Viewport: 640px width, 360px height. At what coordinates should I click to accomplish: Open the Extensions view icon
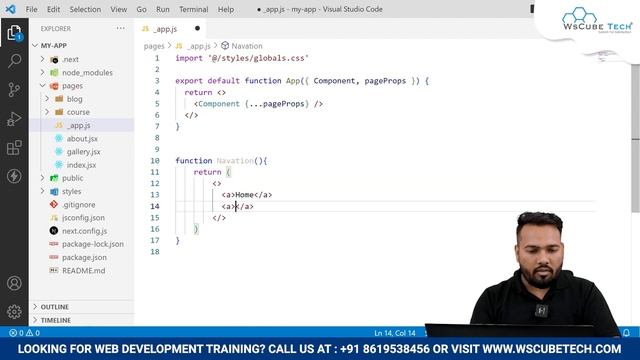14,148
